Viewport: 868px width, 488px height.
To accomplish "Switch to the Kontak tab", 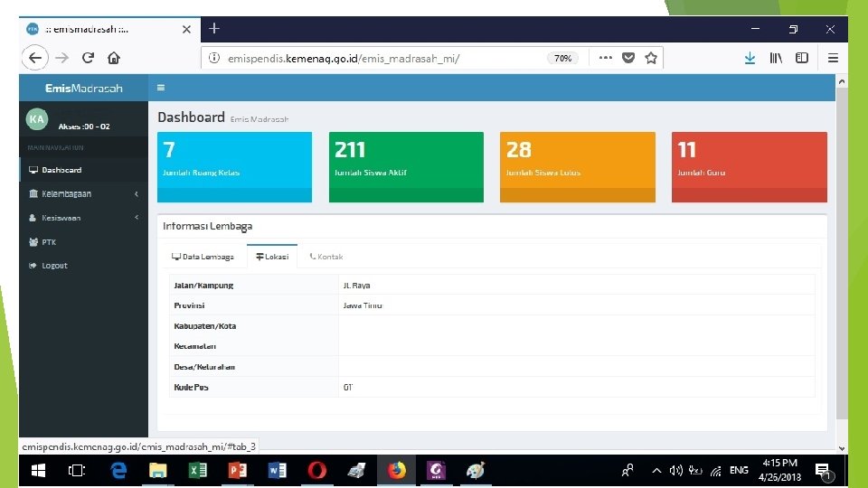I will 326,257.
